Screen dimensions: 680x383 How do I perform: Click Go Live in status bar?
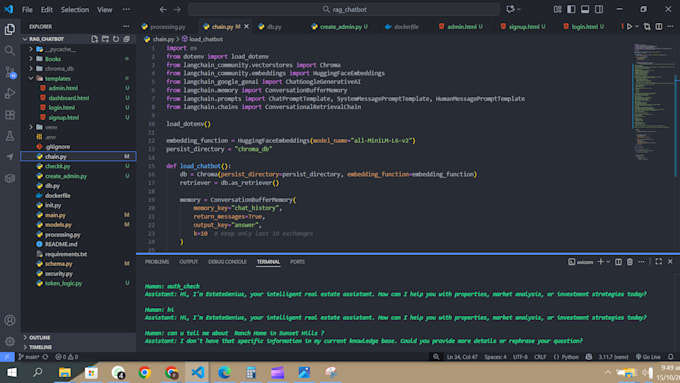tap(648, 357)
